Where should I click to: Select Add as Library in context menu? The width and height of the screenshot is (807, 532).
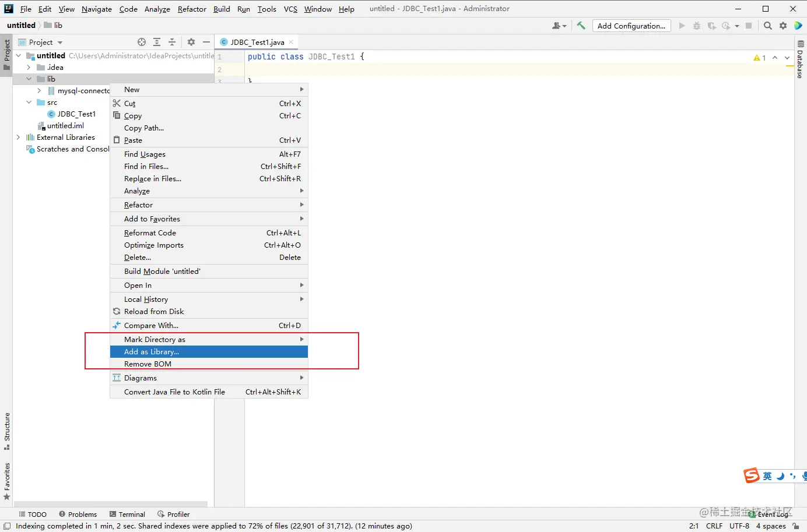point(209,351)
